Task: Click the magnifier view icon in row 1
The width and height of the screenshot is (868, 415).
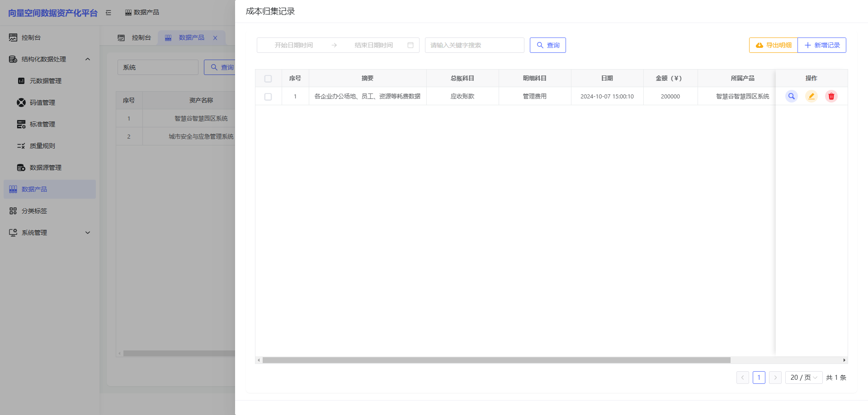Action: point(791,96)
